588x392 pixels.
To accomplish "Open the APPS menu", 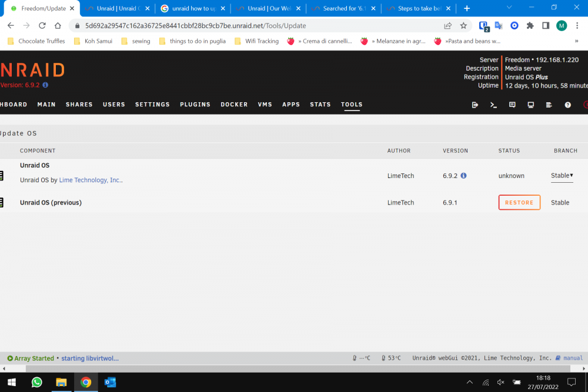I will point(291,105).
